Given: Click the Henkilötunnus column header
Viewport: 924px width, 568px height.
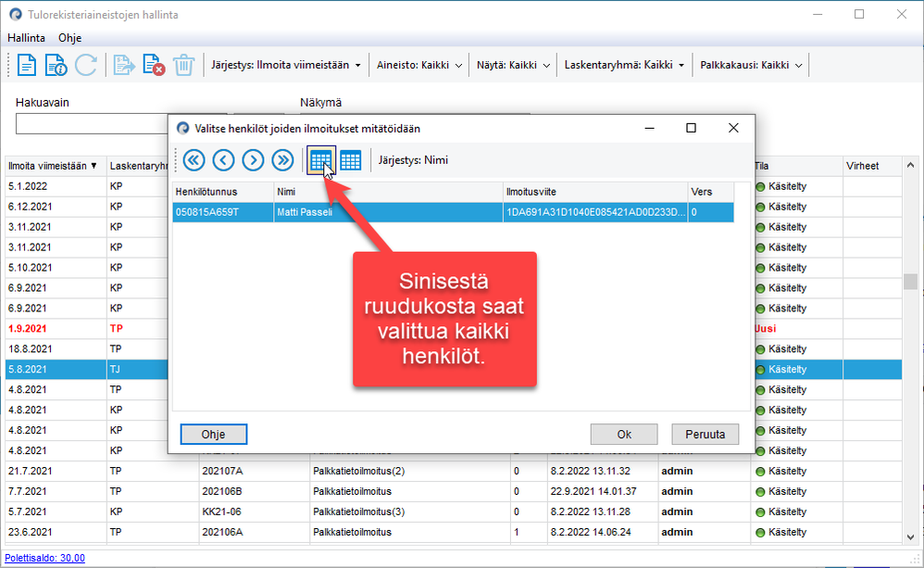Looking at the screenshot, I should [223, 192].
